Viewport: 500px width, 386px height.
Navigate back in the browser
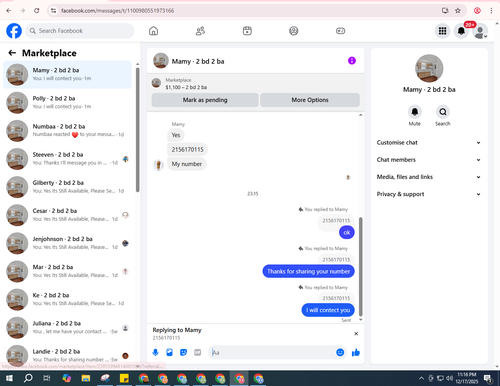(x=9, y=11)
